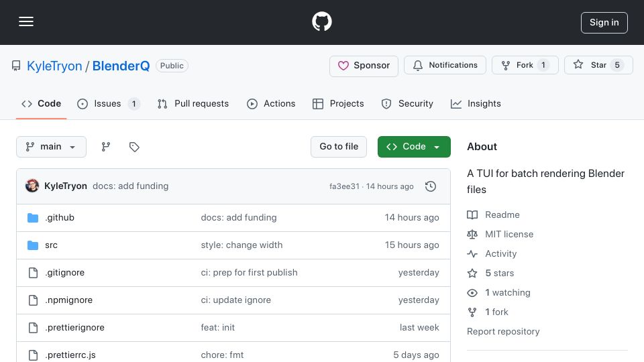Open KyleTryon author link in commit bar
Image resolution: width=644 pixels, height=362 pixels.
tap(65, 186)
